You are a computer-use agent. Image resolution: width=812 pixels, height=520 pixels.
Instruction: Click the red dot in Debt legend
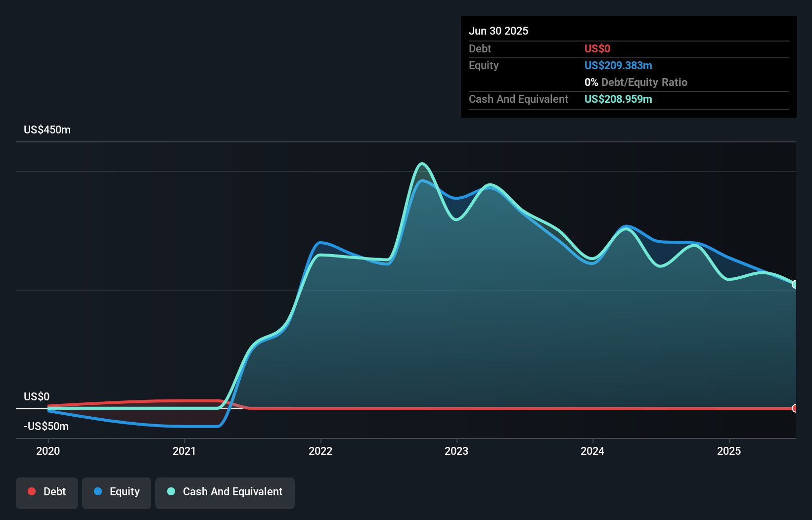point(32,491)
